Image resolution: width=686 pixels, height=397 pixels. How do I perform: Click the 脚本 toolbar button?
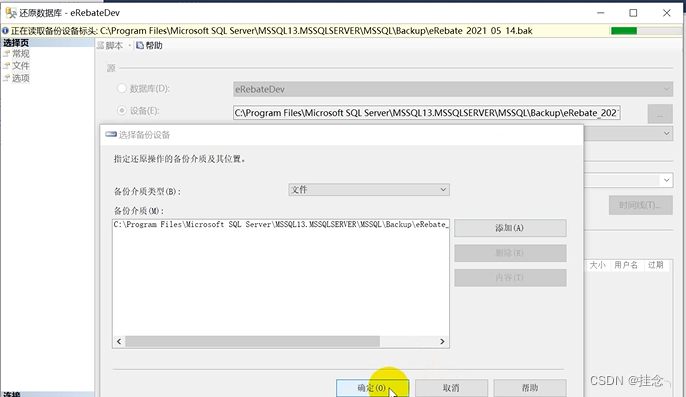110,46
